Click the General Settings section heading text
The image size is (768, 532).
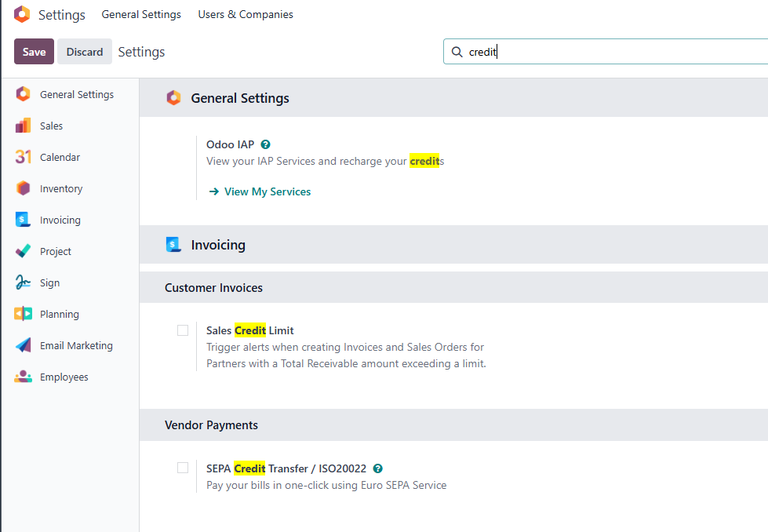click(x=240, y=98)
